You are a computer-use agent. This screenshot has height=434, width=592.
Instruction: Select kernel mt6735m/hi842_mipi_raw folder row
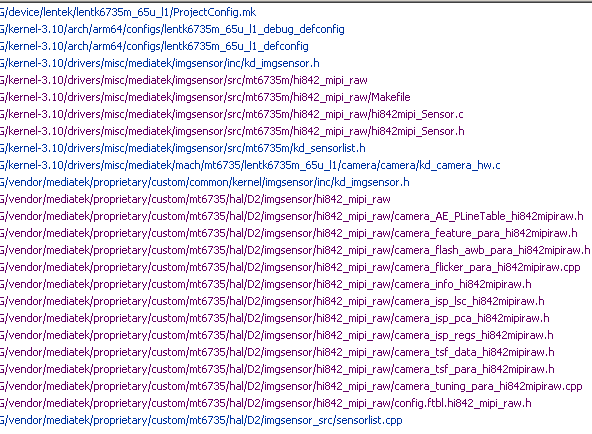[184, 80]
